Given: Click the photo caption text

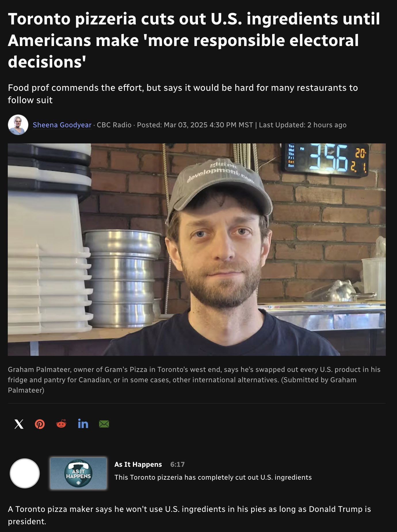Looking at the screenshot, I should coord(194,380).
